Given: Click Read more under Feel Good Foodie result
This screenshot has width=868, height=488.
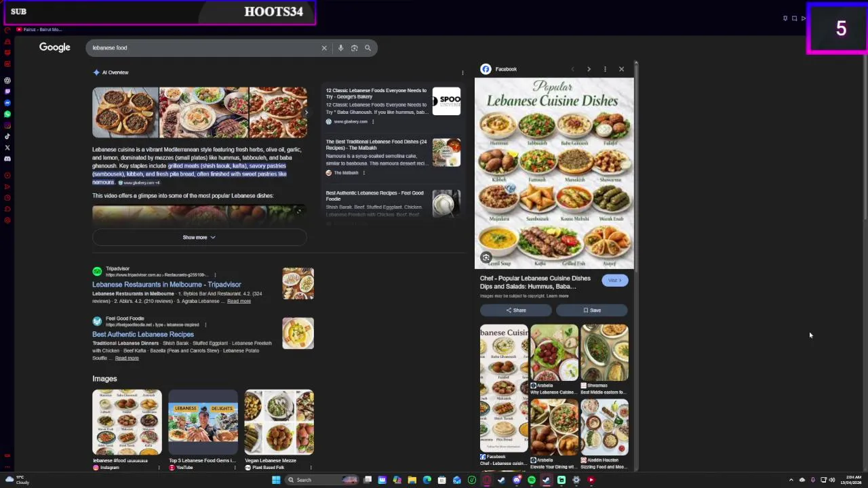Looking at the screenshot, I should tap(127, 359).
